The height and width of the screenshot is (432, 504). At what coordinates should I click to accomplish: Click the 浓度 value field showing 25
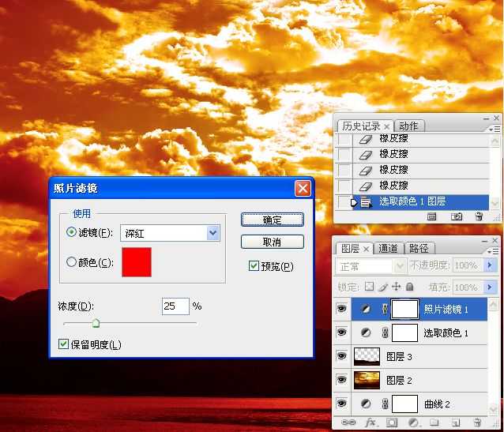(x=175, y=306)
